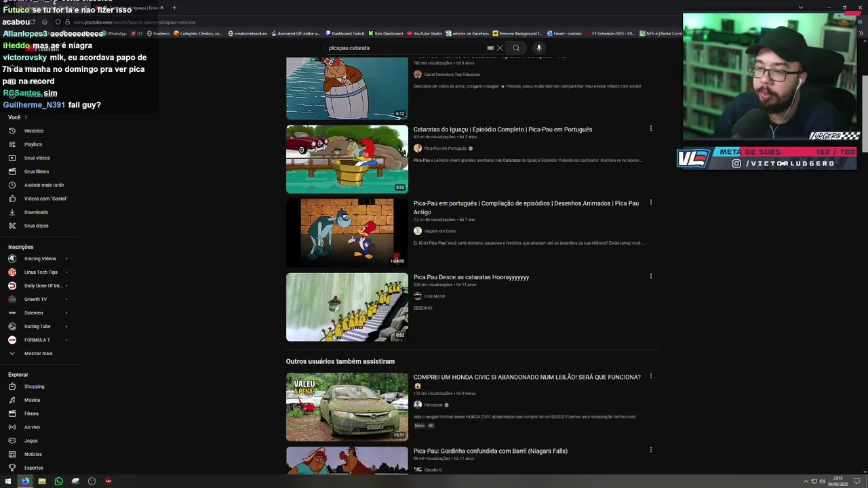Click the picapau catarata search field

tap(407, 48)
